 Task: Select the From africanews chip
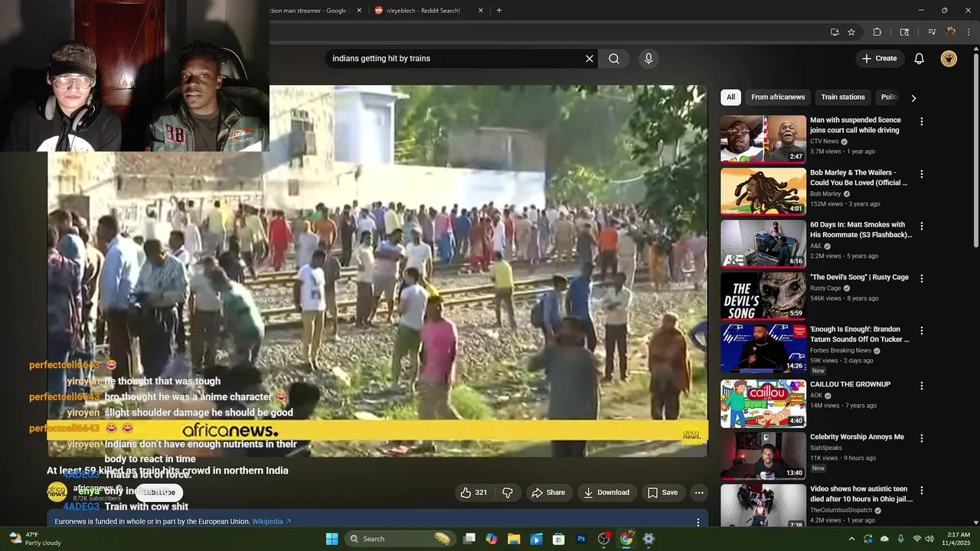(x=778, y=97)
